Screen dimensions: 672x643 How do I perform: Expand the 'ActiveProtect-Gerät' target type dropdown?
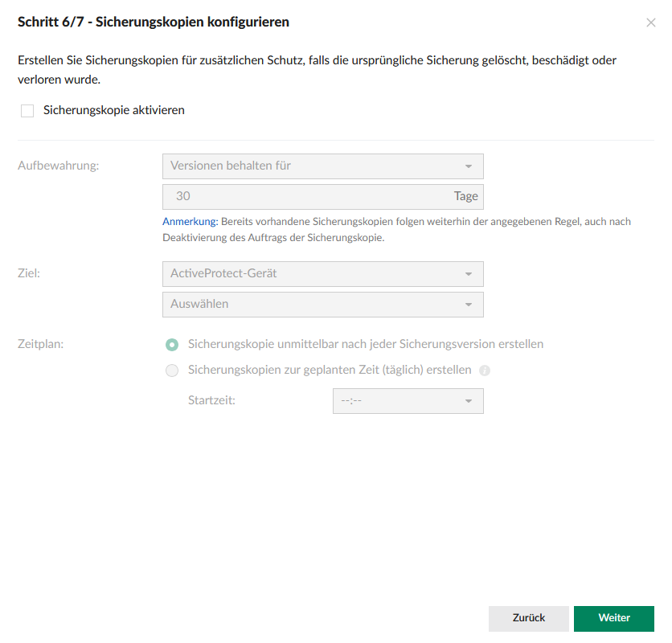(x=322, y=274)
